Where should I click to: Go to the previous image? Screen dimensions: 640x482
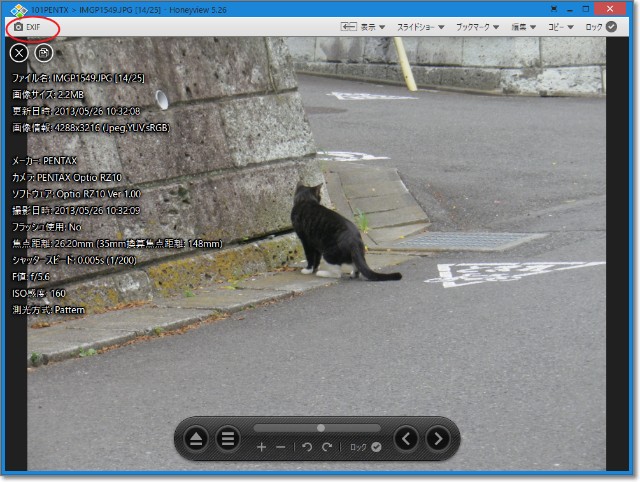pos(406,438)
